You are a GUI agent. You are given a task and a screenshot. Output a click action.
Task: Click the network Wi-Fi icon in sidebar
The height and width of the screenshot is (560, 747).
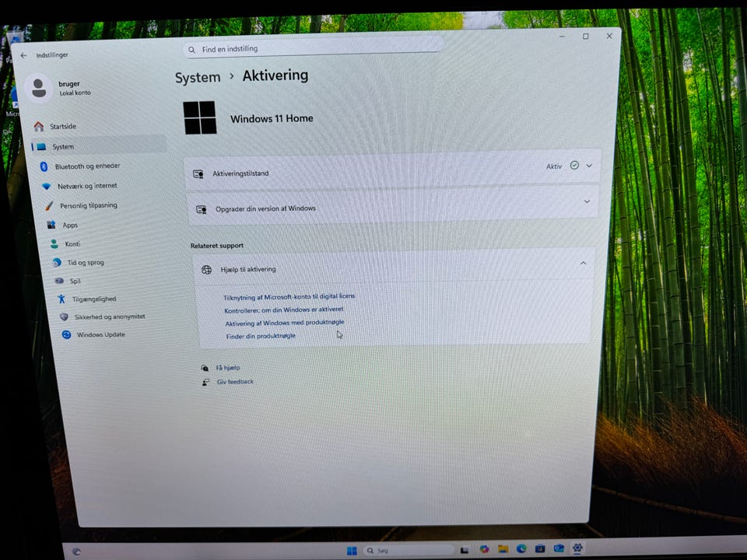click(x=46, y=186)
